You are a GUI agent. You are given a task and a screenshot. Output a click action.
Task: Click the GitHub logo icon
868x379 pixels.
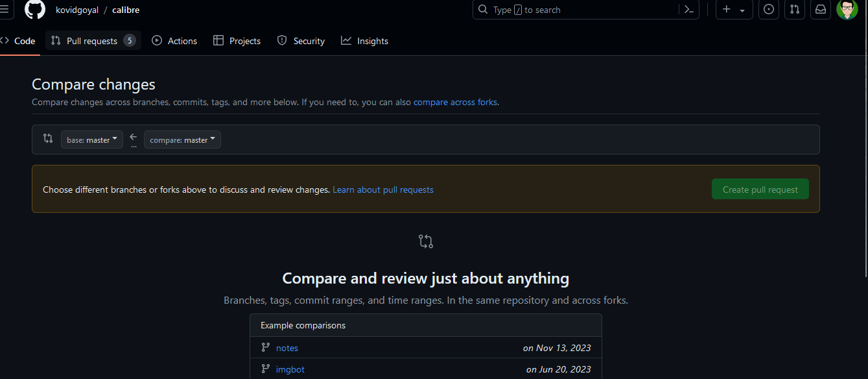[x=35, y=10]
